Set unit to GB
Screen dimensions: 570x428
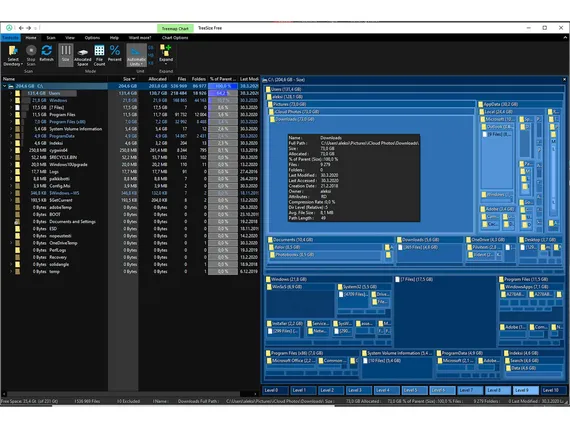[x=151, y=48]
